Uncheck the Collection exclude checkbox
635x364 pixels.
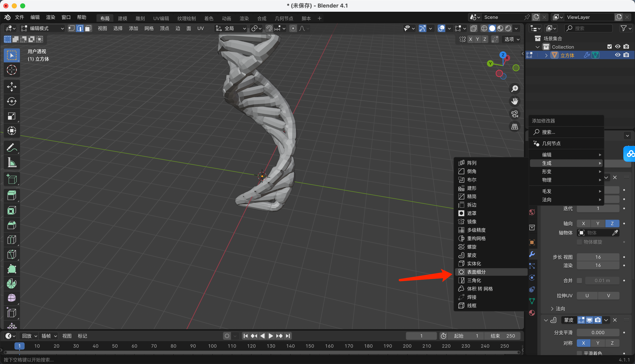pos(609,47)
